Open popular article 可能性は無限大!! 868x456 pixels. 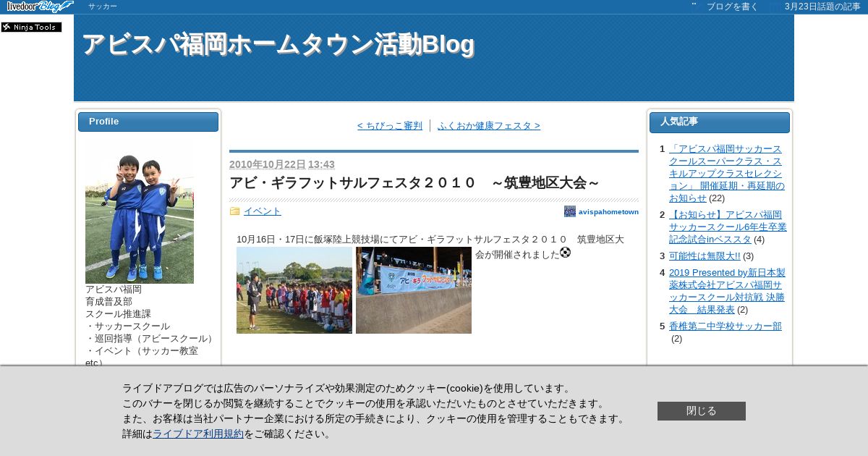[x=705, y=256]
